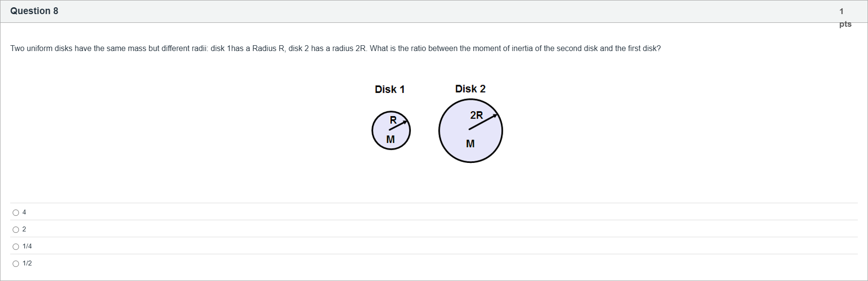Choose the radio button for answer 2
This screenshot has height=281, width=868.
pyautogui.click(x=16, y=229)
